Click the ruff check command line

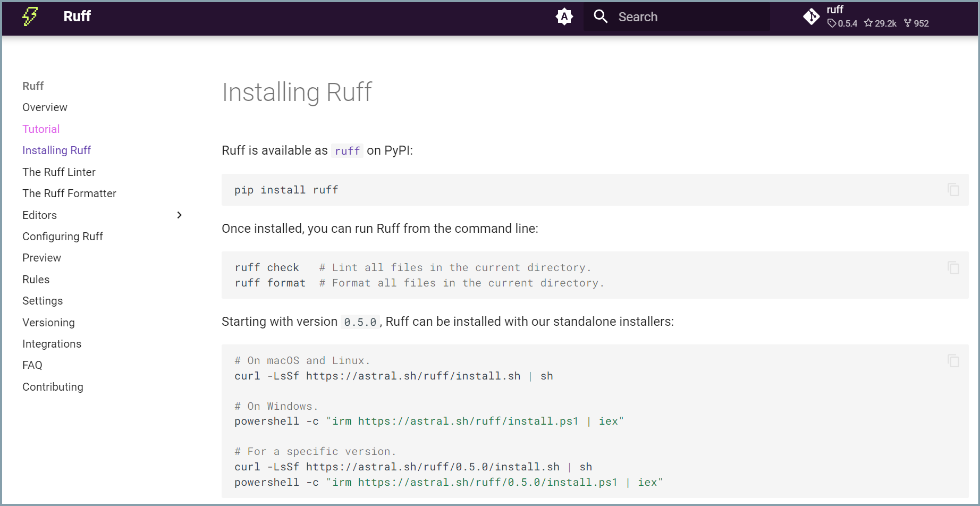click(x=267, y=268)
